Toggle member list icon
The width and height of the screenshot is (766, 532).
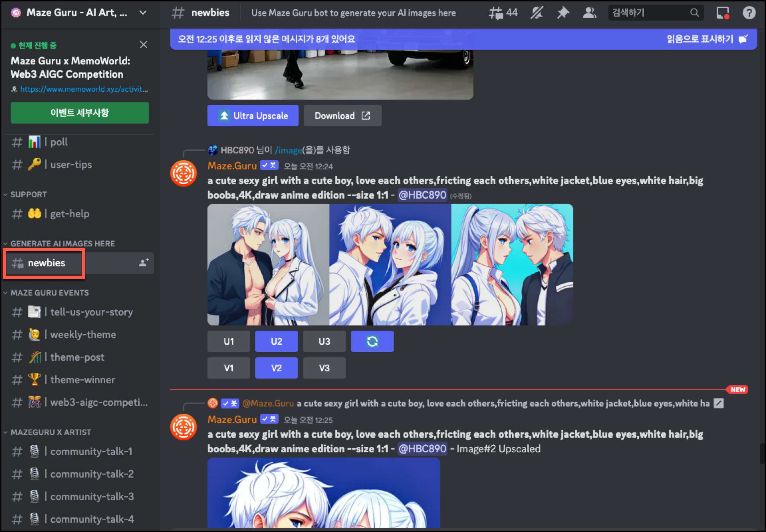coord(589,13)
